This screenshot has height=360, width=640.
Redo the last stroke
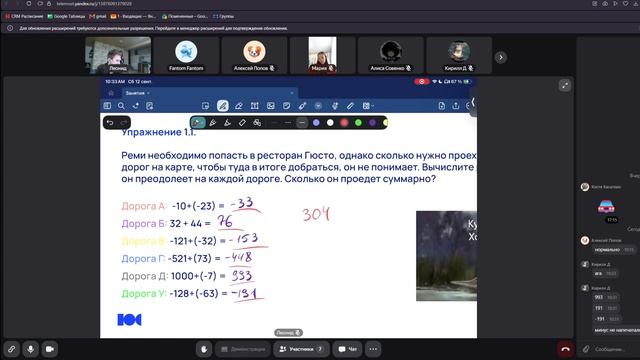pos(124,122)
